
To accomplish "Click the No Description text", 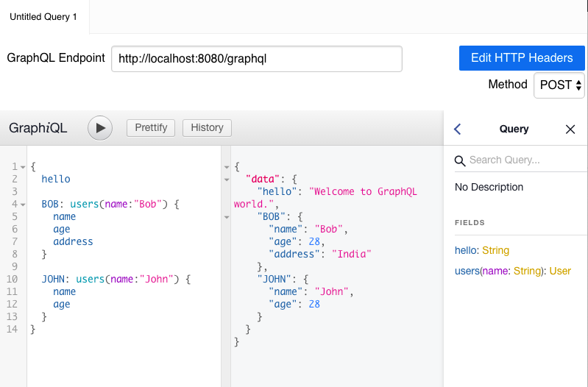I will pyautogui.click(x=489, y=187).
